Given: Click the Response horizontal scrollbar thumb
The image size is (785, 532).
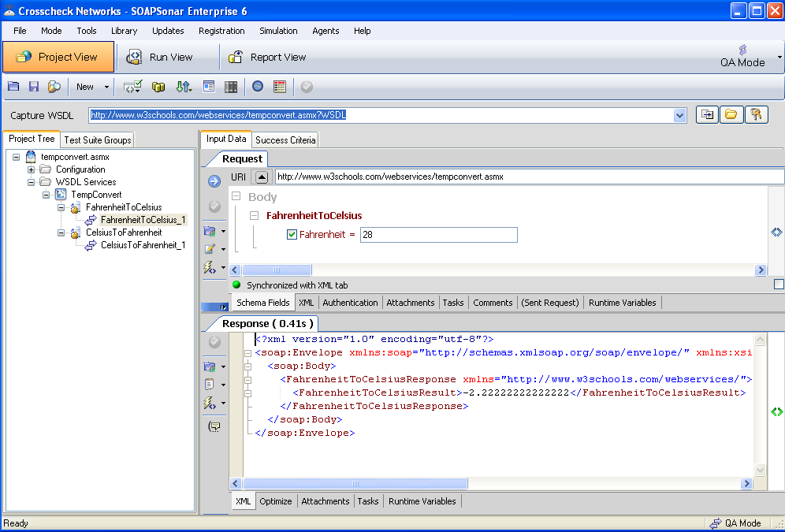Looking at the screenshot, I should pyautogui.click(x=353, y=484).
